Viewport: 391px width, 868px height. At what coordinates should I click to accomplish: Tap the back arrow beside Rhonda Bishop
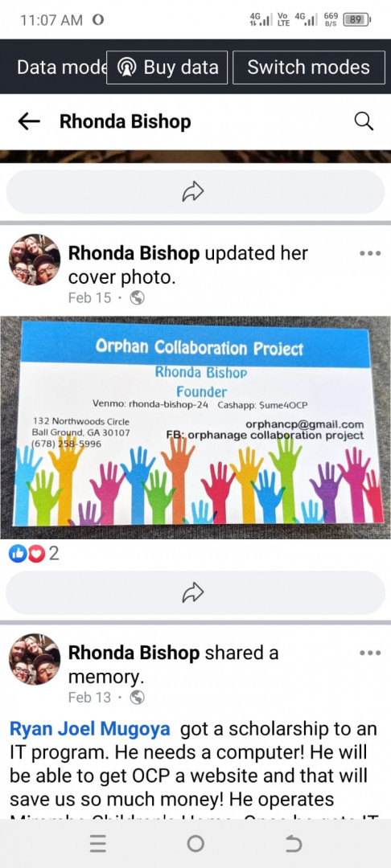tap(29, 122)
